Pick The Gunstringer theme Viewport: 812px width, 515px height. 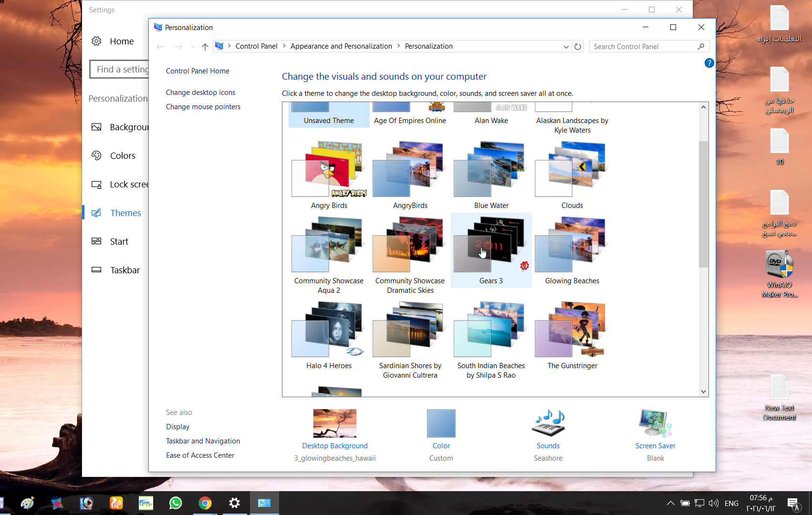pos(573,335)
